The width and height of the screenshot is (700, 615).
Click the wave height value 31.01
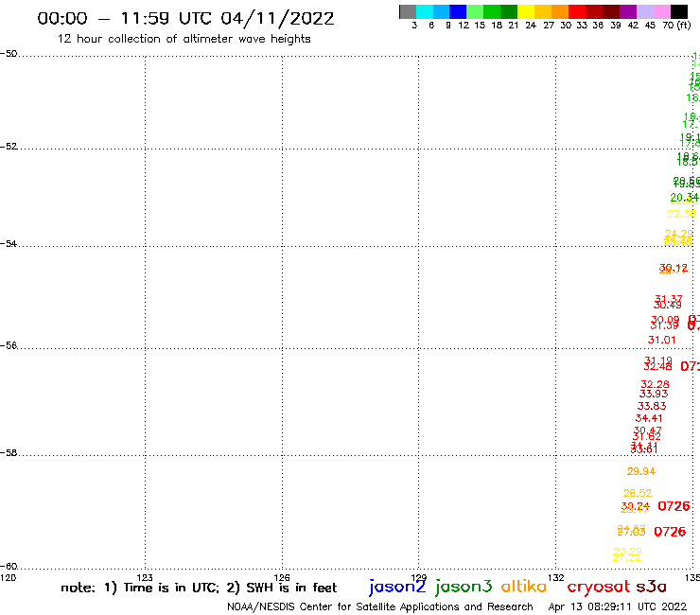[x=661, y=340]
